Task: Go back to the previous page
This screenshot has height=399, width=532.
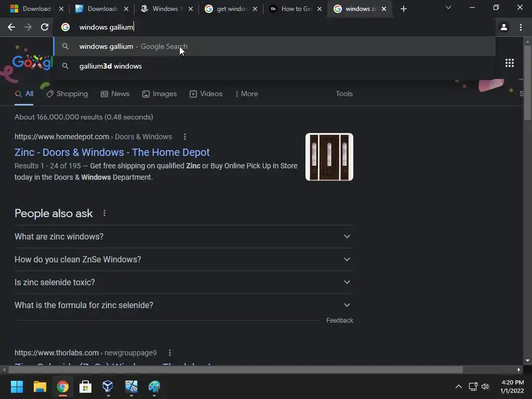Action: (x=11, y=27)
